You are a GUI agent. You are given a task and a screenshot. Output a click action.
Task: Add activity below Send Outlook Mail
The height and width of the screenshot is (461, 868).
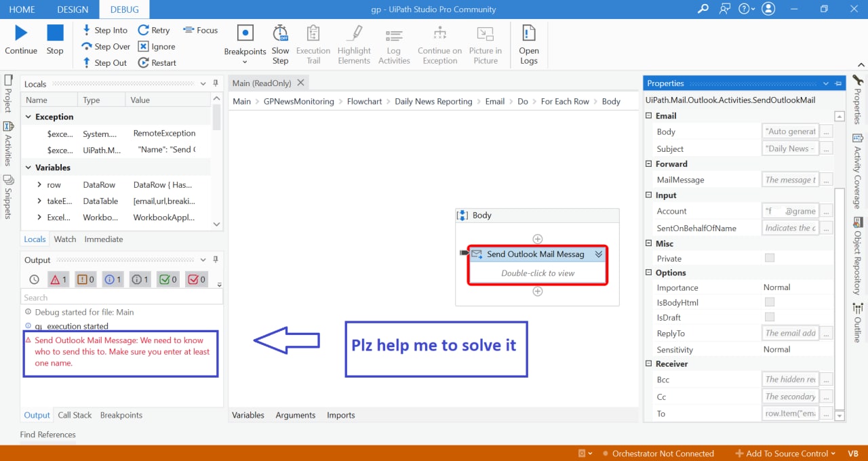tap(538, 292)
